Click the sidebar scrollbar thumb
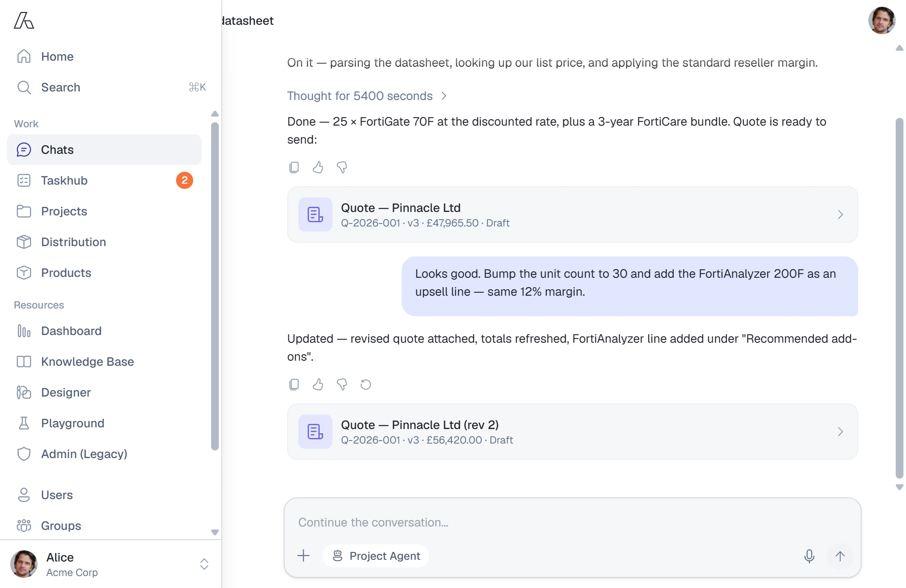Viewport: 906px width, 588px height. (x=215, y=286)
